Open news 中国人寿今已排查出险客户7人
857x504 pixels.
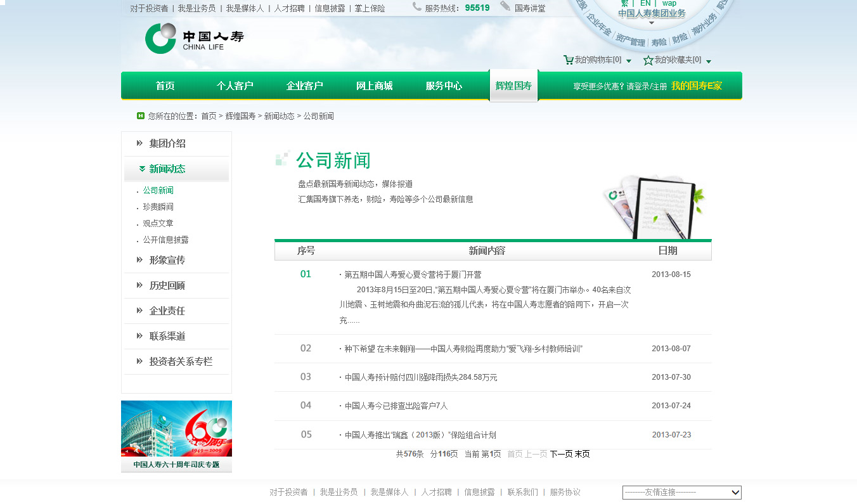coord(396,406)
